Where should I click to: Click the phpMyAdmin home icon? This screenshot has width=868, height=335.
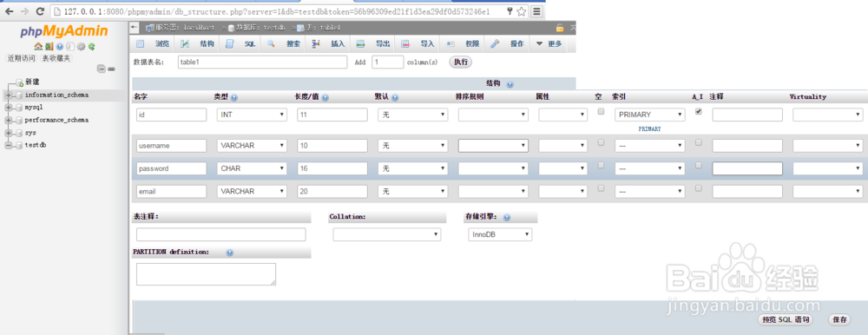(x=37, y=47)
